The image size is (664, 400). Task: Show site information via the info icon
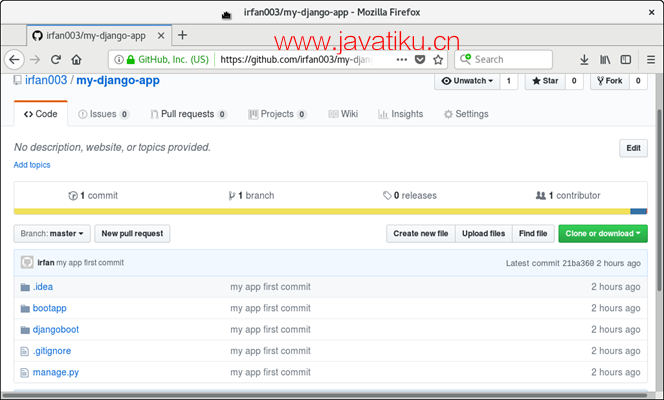click(119, 60)
